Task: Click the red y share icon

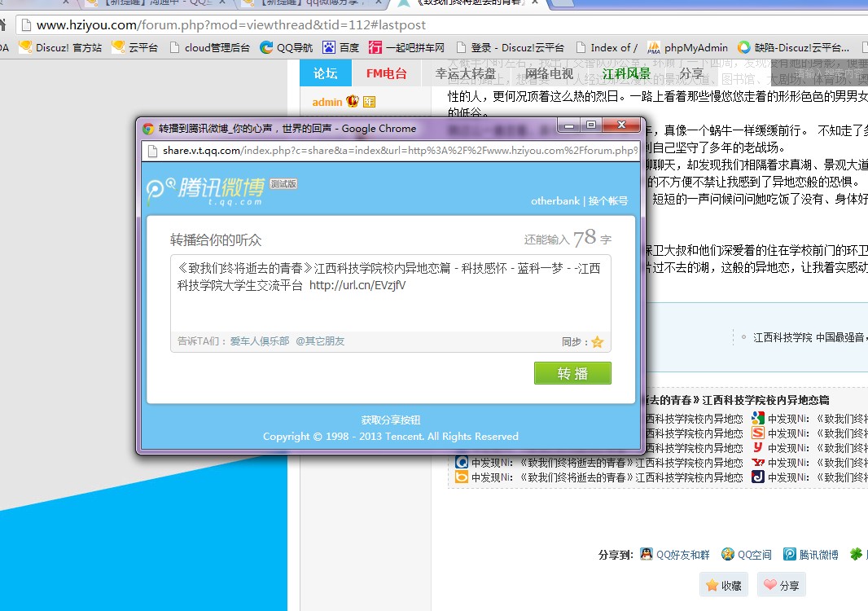Action: tap(758, 447)
